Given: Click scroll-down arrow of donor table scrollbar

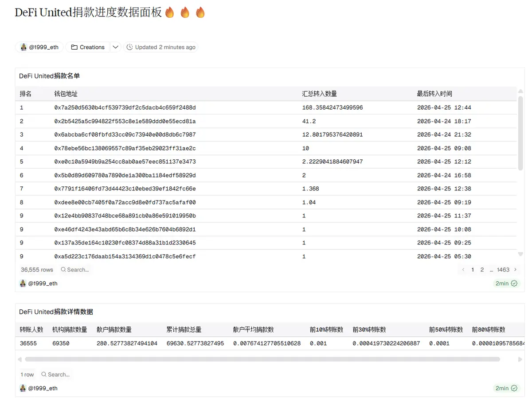Looking at the screenshot, I should (x=520, y=254).
